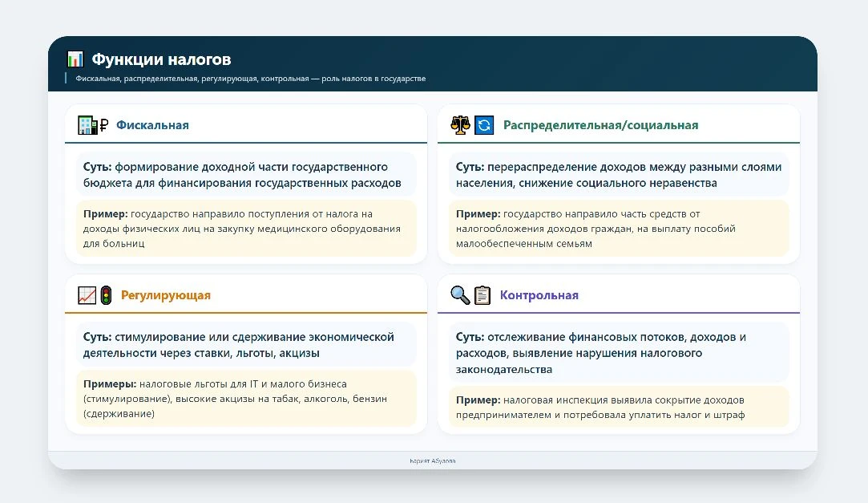Click the building icon in Фискальная card
This screenshot has height=503, width=868.
[x=87, y=125]
